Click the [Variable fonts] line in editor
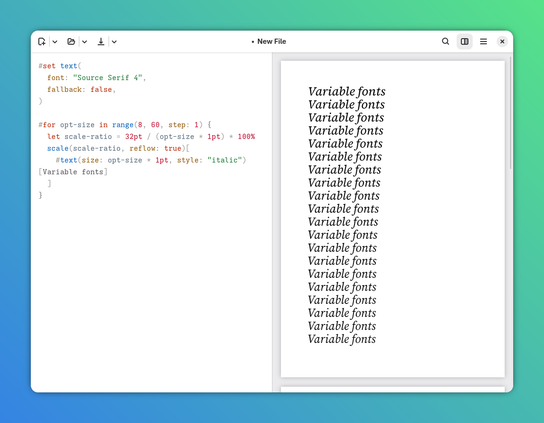This screenshot has width=544, height=423. (x=73, y=172)
